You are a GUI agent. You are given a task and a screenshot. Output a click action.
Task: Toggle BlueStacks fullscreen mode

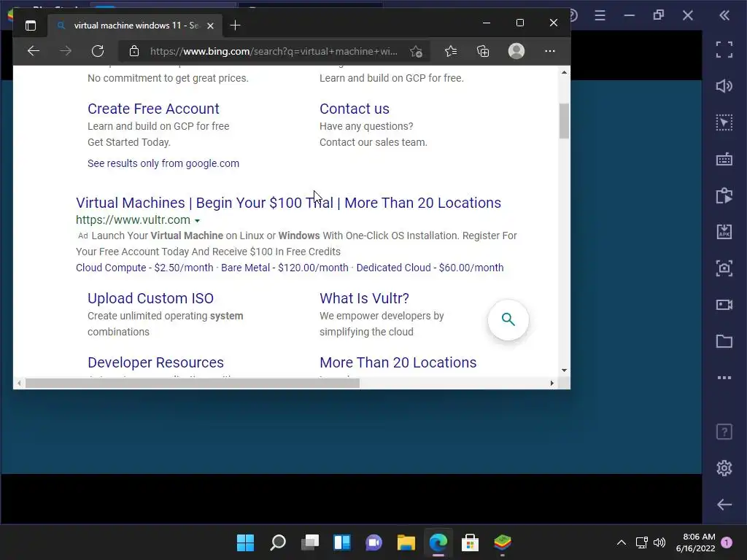tap(724, 50)
